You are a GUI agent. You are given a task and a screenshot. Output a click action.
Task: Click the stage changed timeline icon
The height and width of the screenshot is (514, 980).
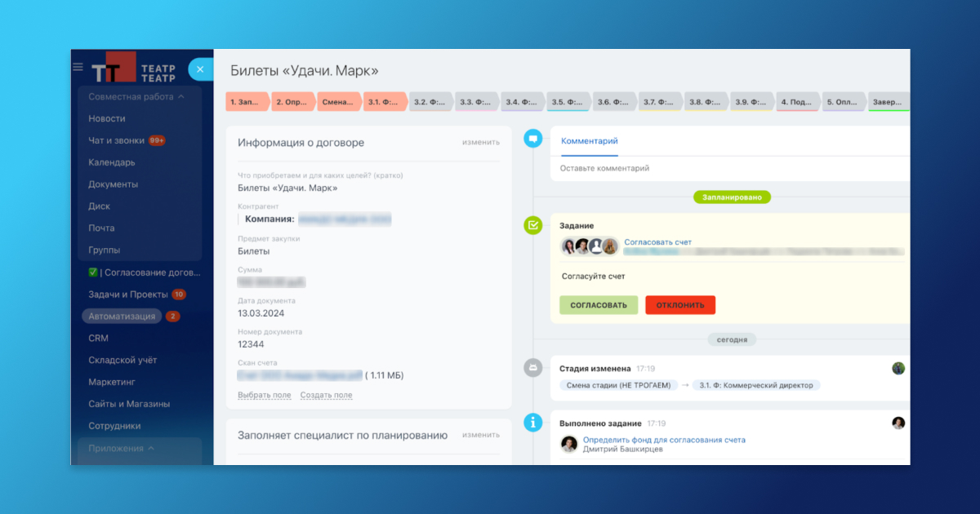pos(532,368)
